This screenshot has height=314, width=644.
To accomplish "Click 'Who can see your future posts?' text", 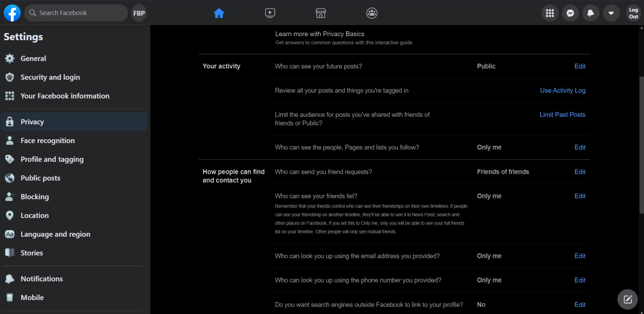I will 318,66.
